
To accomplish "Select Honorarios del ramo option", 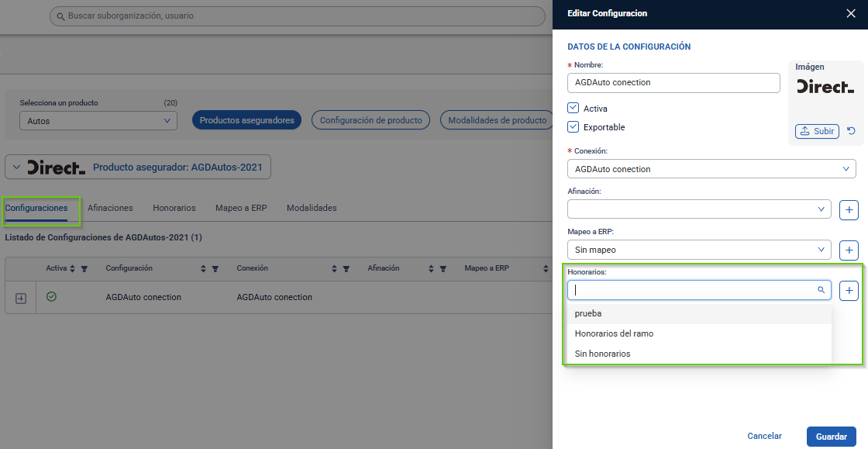I will 699,333.
